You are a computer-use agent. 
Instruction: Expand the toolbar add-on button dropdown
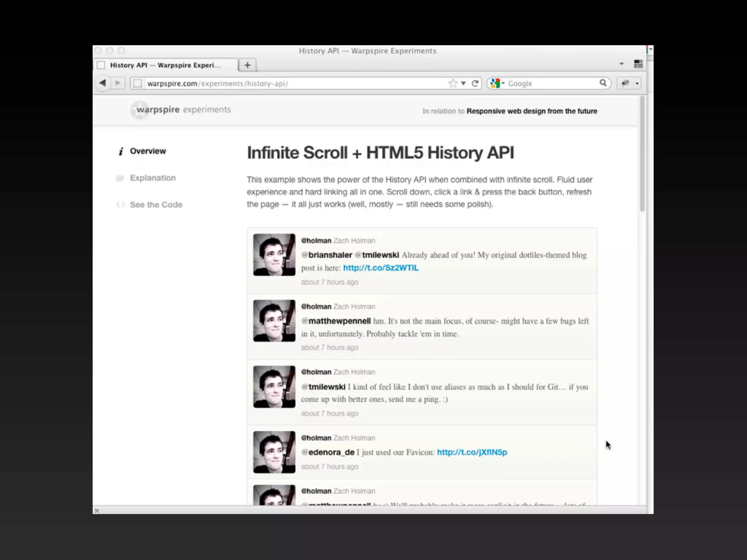[637, 83]
